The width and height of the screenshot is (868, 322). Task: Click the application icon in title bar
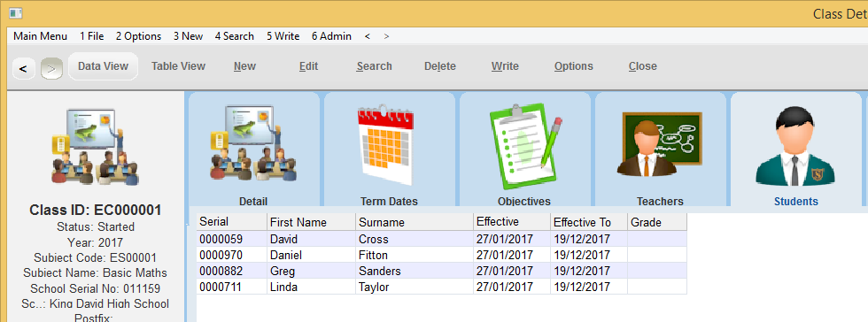[x=16, y=13]
